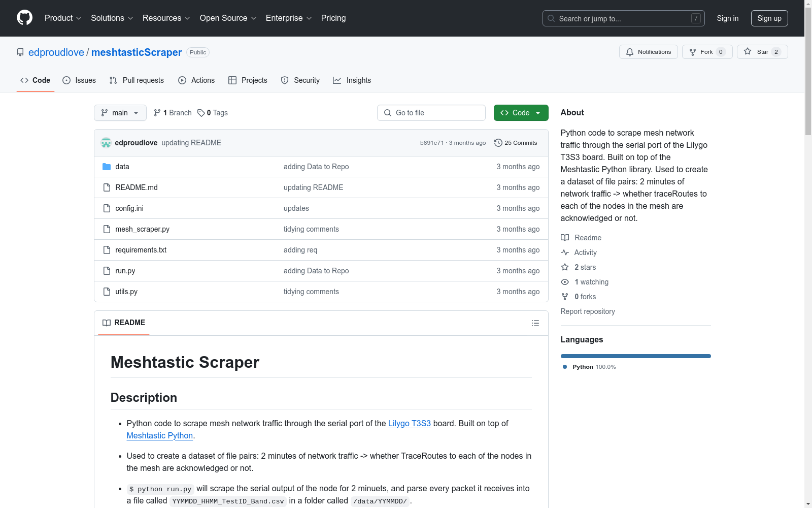Expand the Open Source menu

coord(228,18)
